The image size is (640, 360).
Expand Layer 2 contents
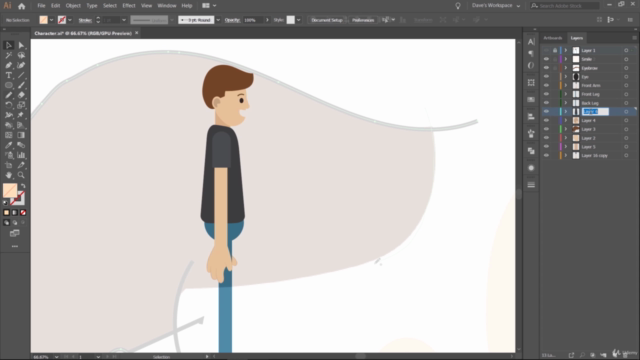[566, 138]
